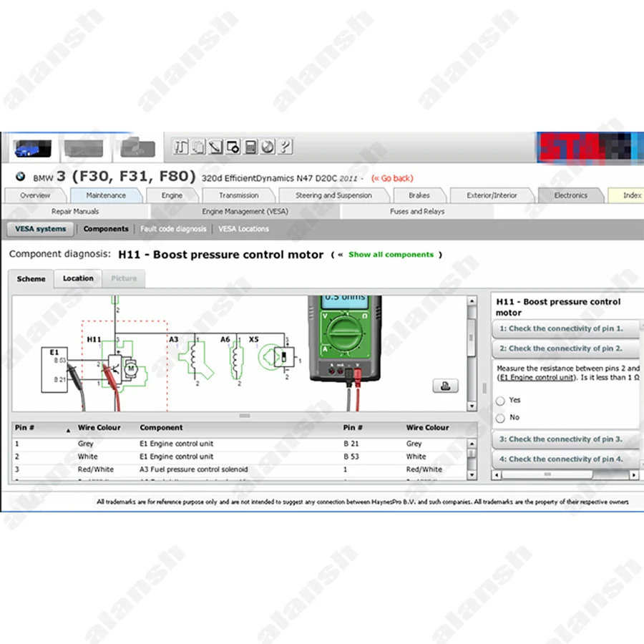Open the Overview tab
The image size is (644, 644).
35,195
